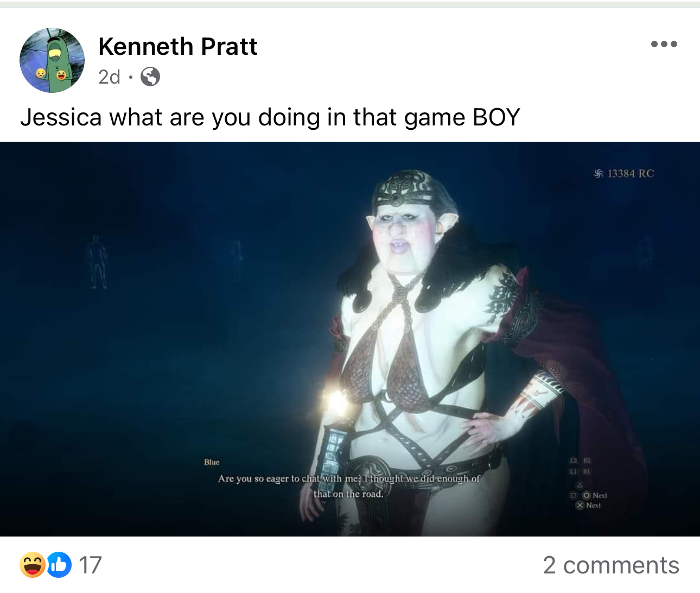Open Kenneth Pratt's Plankton profile picture
The width and height of the screenshot is (700, 593).
tap(52, 60)
